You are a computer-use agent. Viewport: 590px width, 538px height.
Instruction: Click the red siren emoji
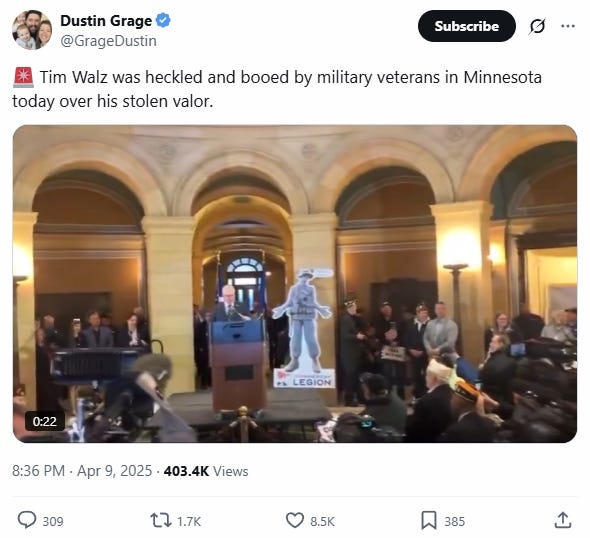coord(23,77)
